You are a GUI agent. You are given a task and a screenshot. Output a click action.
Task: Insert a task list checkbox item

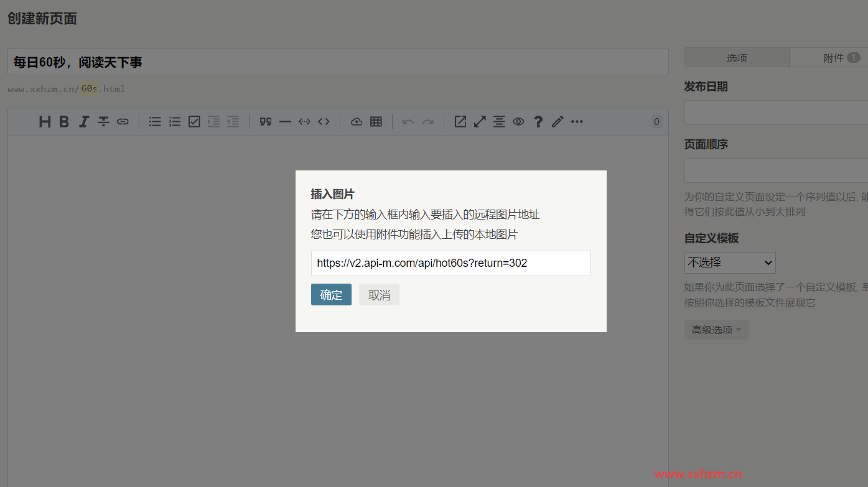click(x=194, y=122)
